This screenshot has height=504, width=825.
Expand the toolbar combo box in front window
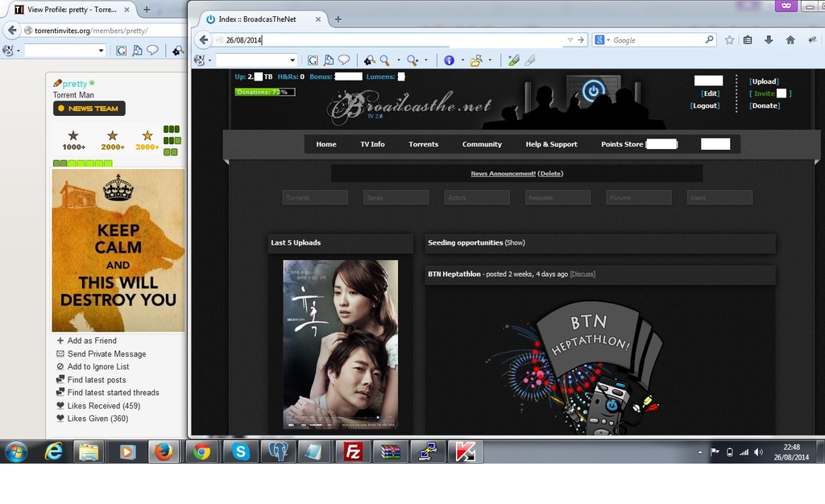292,60
